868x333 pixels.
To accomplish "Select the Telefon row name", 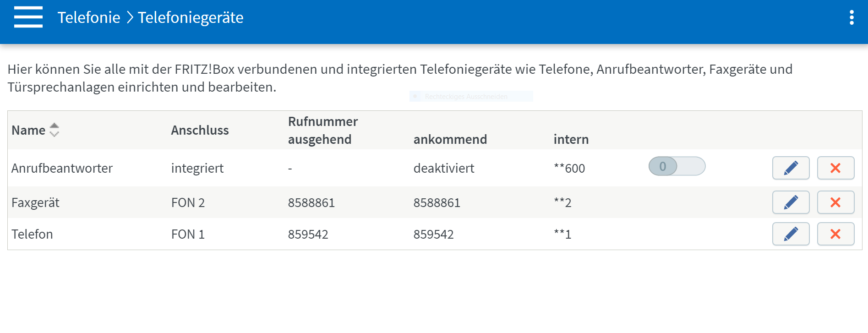I will (32, 234).
